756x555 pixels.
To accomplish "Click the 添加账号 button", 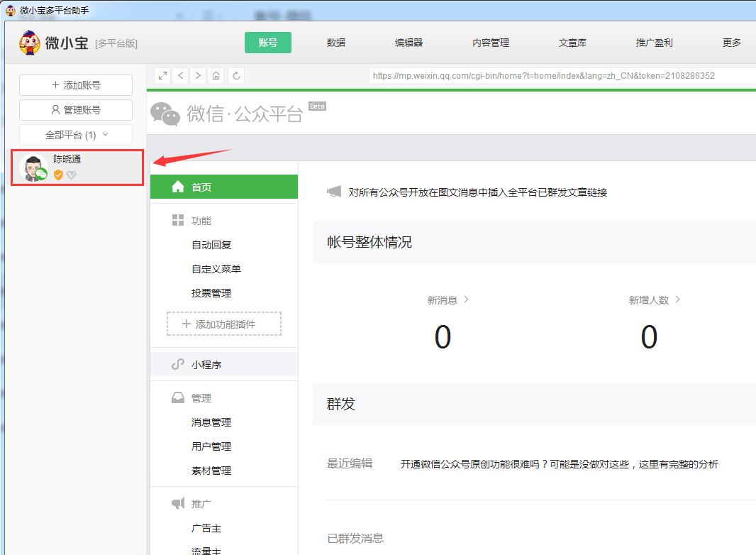I will 75,84.
